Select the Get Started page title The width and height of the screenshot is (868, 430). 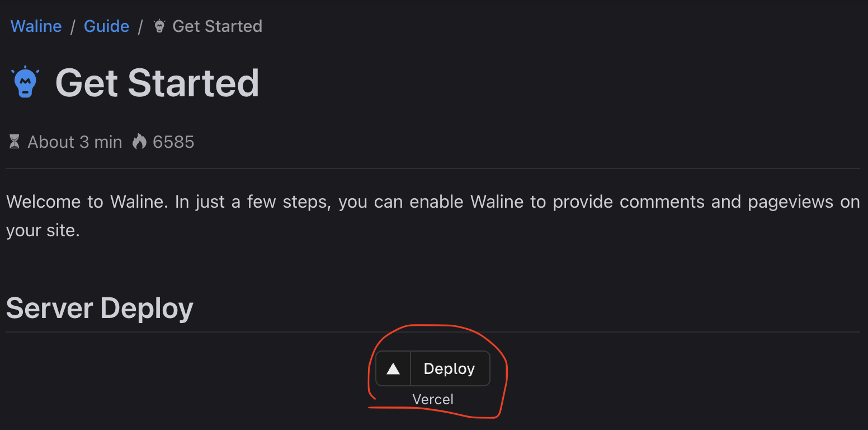(x=157, y=83)
